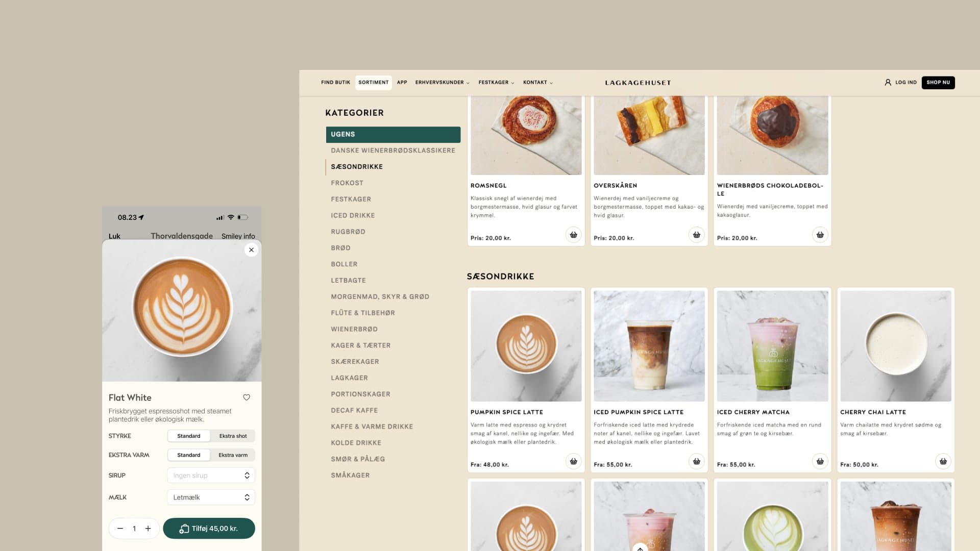Favorite Flat White with heart icon
Viewport: 980px width, 551px height.
(x=247, y=397)
